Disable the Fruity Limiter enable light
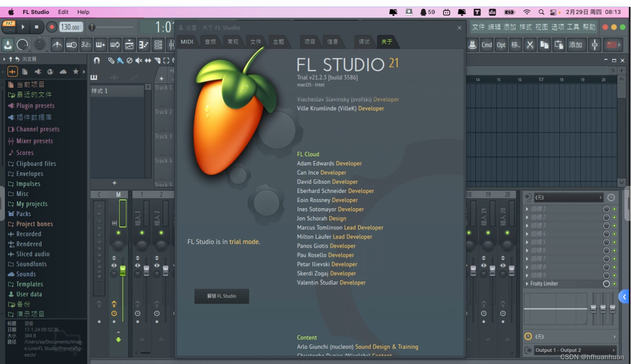 pyautogui.click(x=614, y=284)
